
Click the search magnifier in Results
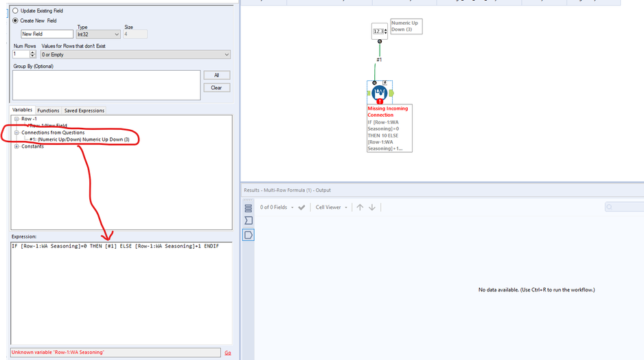[x=610, y=207]
